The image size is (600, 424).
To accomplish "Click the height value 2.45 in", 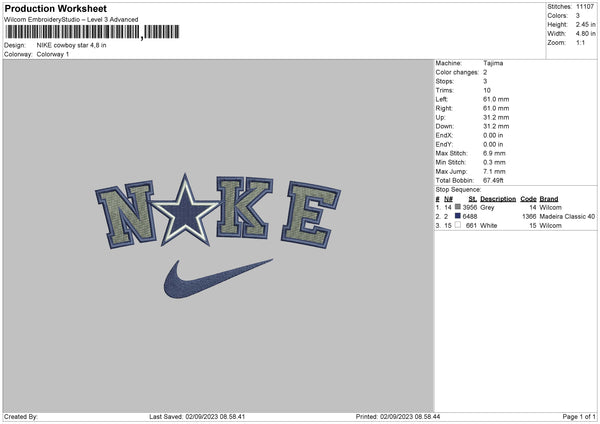I will pyautogui.click(x=585, y=24).
